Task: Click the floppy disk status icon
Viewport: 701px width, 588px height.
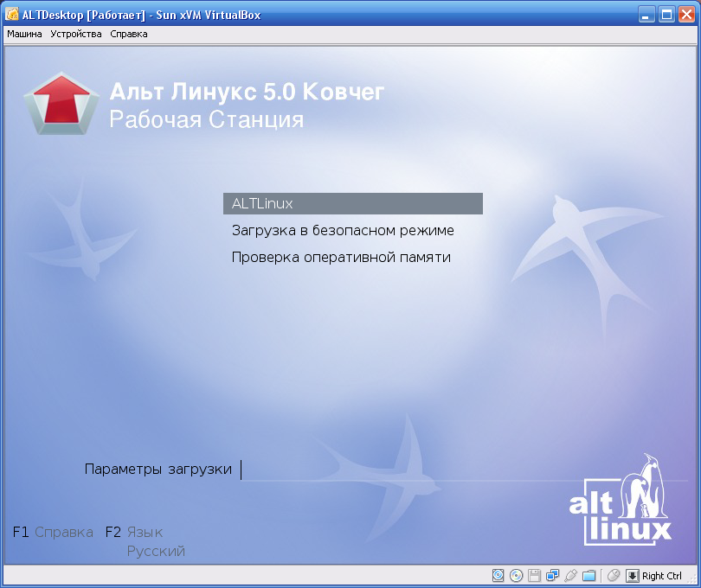Action: 534,576
